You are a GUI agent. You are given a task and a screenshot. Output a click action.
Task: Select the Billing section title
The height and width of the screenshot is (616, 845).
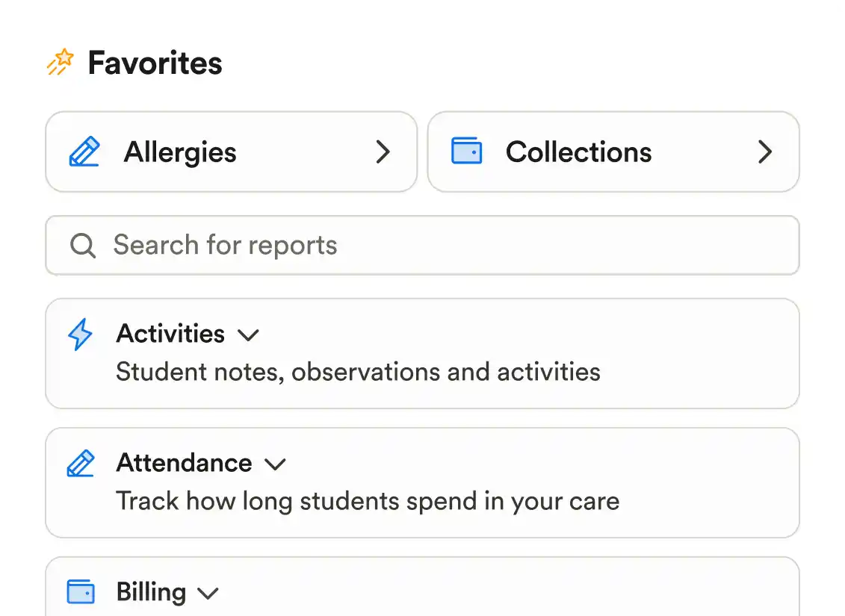pos(151,592)
